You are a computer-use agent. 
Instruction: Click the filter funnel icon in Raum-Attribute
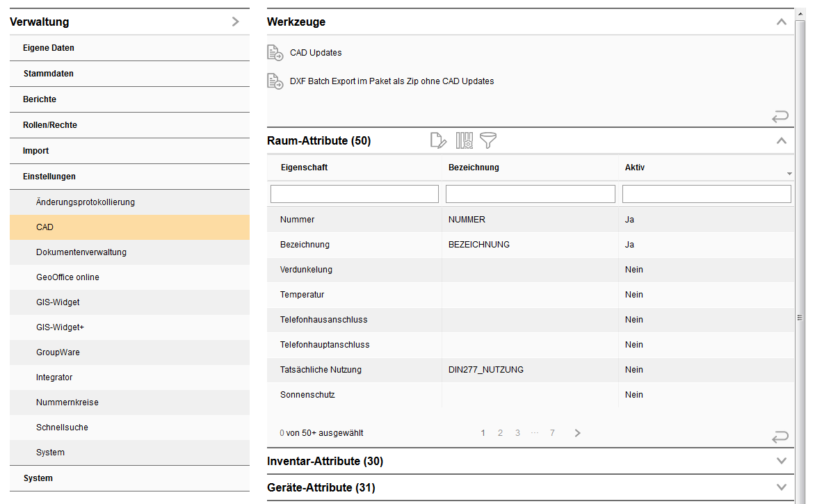(x=488, y=141)
